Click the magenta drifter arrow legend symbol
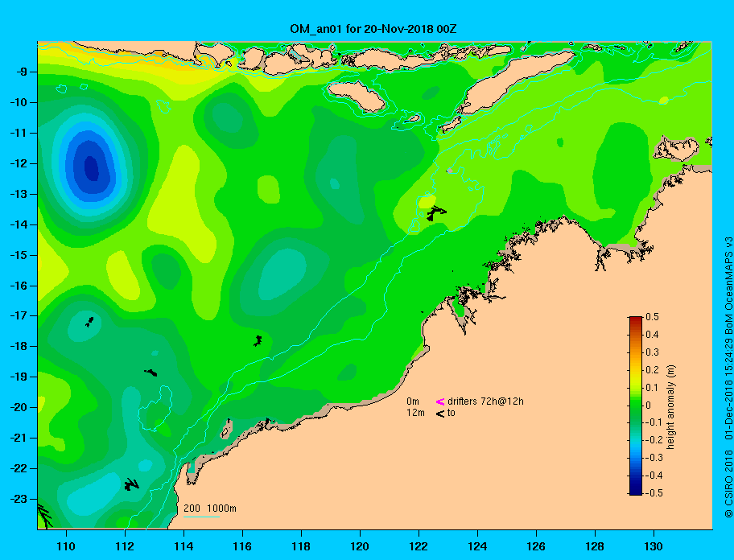Viewport: 734px width, 560px height. [x=440, y=401]
